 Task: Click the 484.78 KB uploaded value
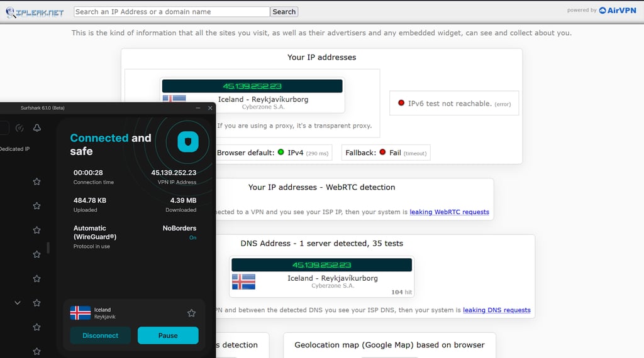[x=90, y=200]
